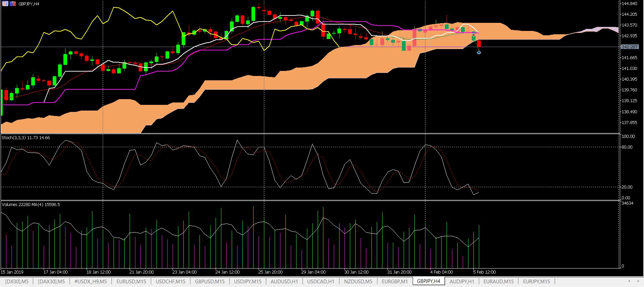Click the GBPJPY,H4 chart title text
The height and width of the screenshot is (287, 644).
[x=29, y=4]
